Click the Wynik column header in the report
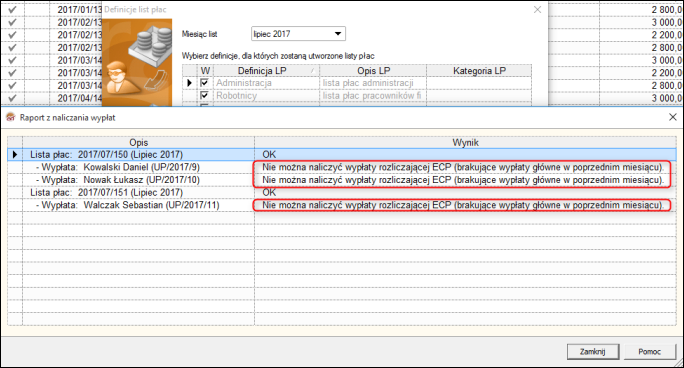 [x=465, y=142]
